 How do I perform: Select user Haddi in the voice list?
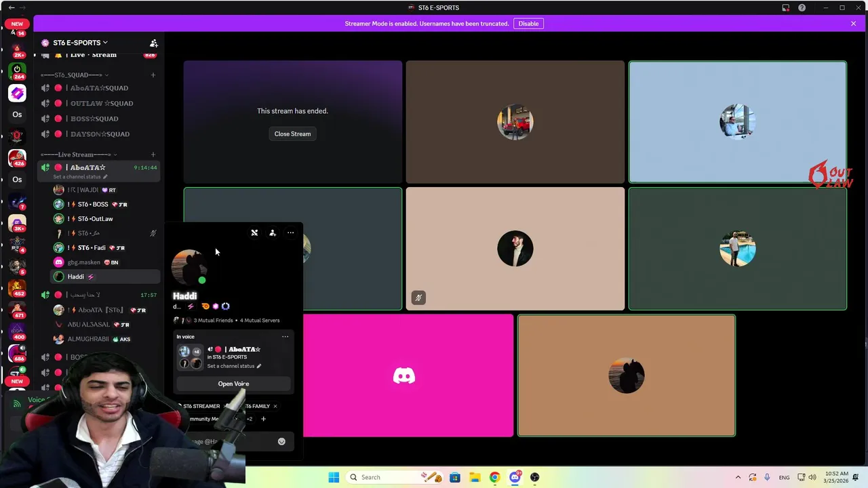pos(104,277)
